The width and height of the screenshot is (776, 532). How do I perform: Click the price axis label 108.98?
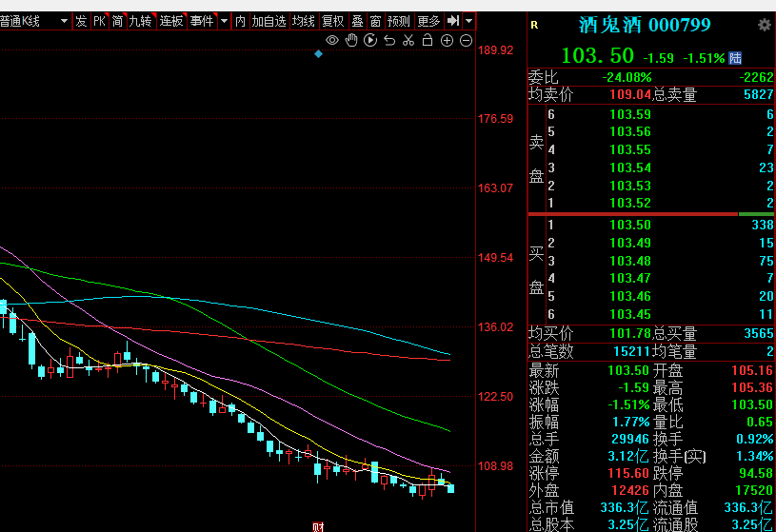coord(495,466)
